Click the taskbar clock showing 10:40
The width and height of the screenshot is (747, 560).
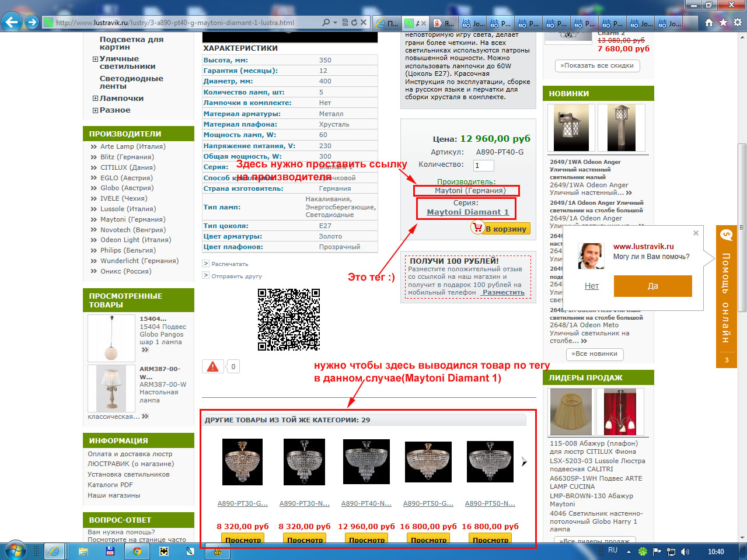[716, 552]
